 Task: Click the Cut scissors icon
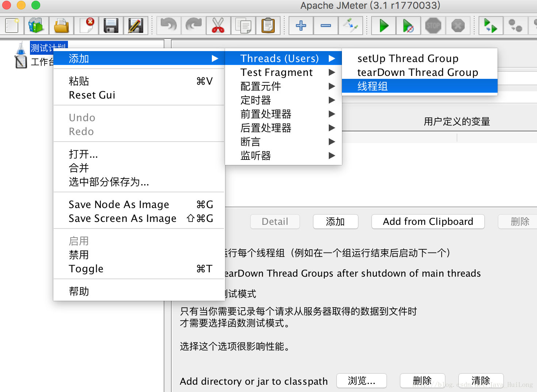[x=218, y=26]
